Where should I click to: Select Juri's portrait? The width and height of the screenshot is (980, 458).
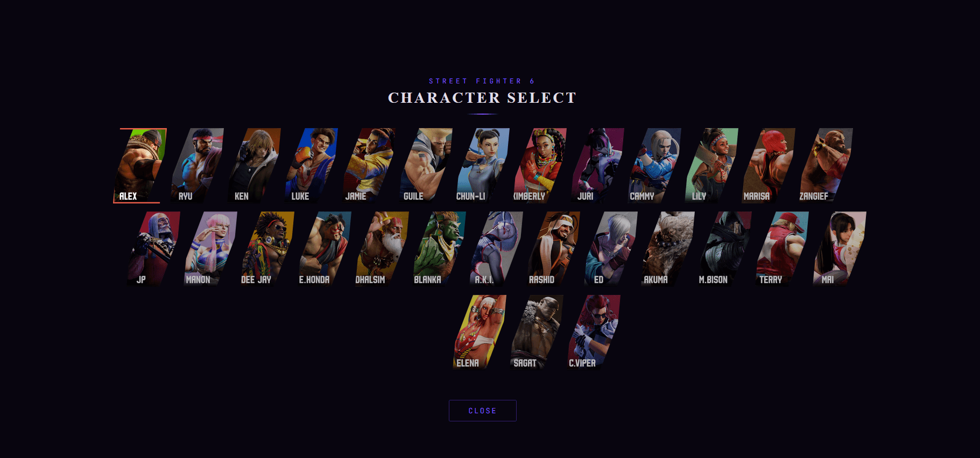point(598,165)
